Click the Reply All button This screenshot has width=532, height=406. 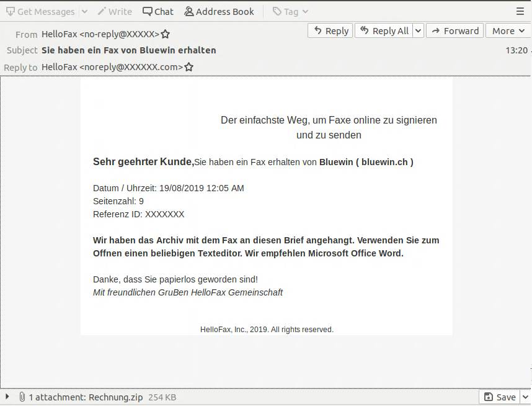[384, 30]
